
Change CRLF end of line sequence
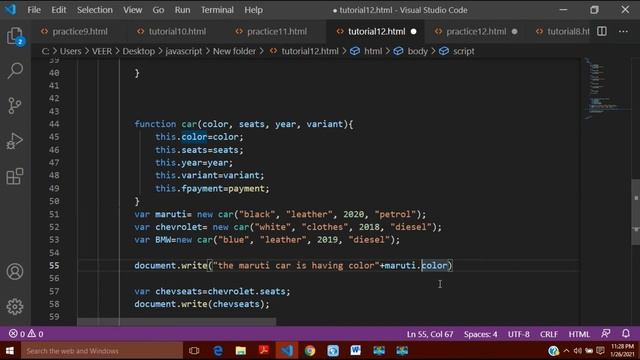(549, 334)
